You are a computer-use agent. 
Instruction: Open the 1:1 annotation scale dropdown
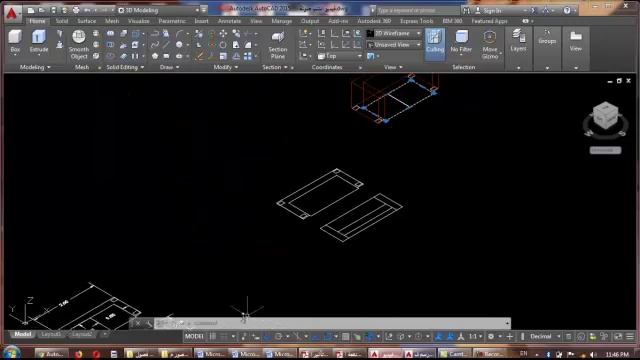point(475,337)
